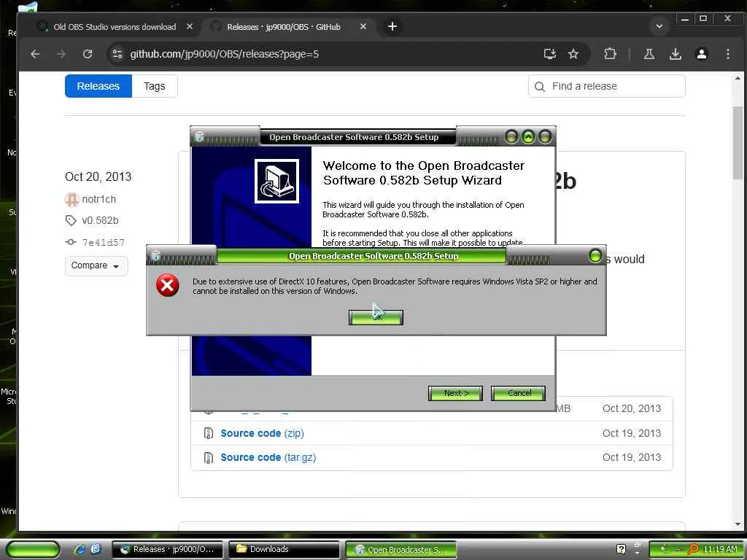Click the scrollbar up arrow
The image size is (747, 560).
[738, 78]
